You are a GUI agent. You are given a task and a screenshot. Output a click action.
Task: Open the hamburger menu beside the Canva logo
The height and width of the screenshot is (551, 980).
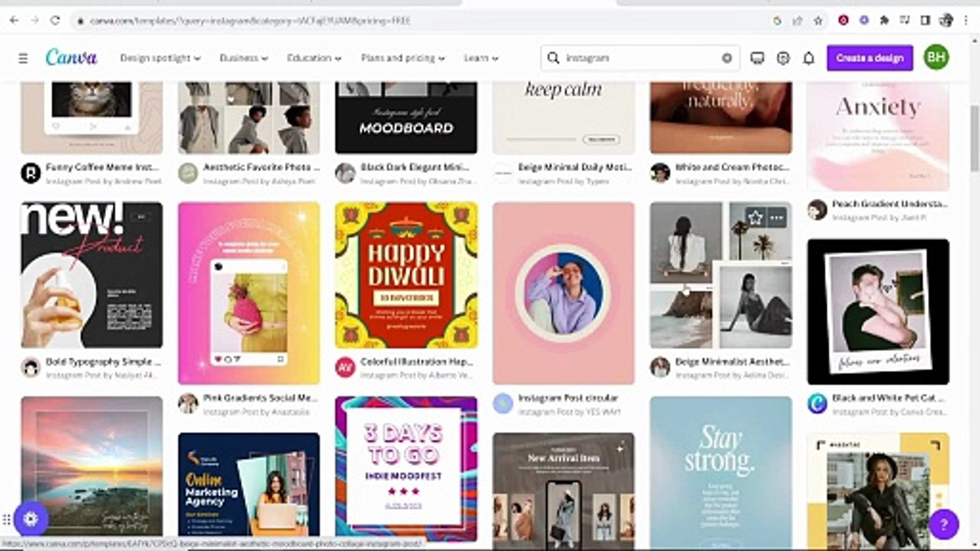click(x=23, y=58)
